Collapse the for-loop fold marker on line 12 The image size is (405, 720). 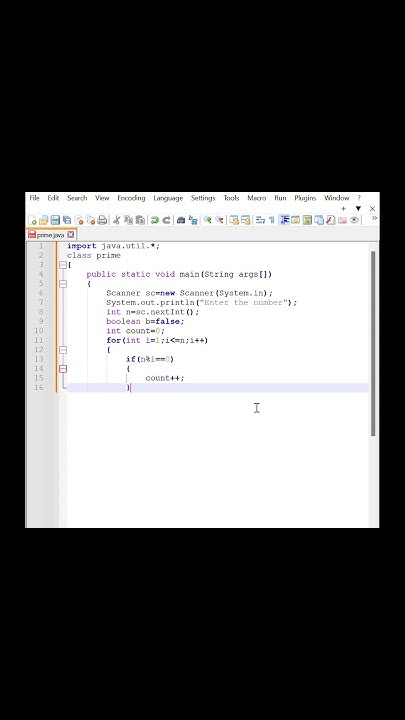pos(63,350)
